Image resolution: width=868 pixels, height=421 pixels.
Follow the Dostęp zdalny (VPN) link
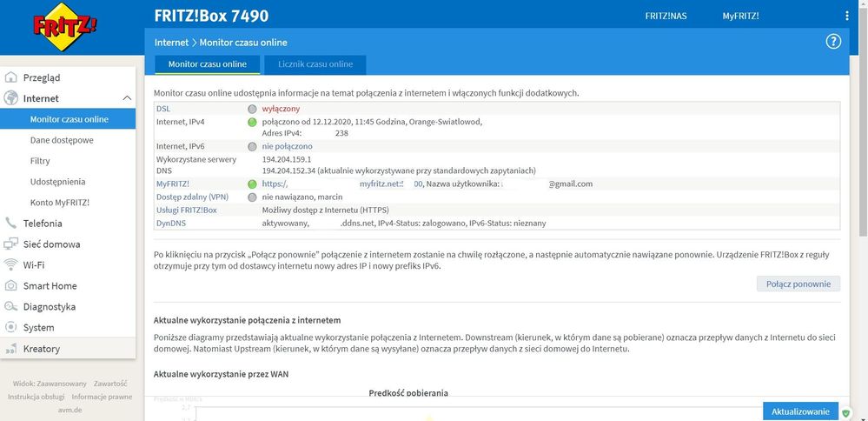[x=192, y=197]
